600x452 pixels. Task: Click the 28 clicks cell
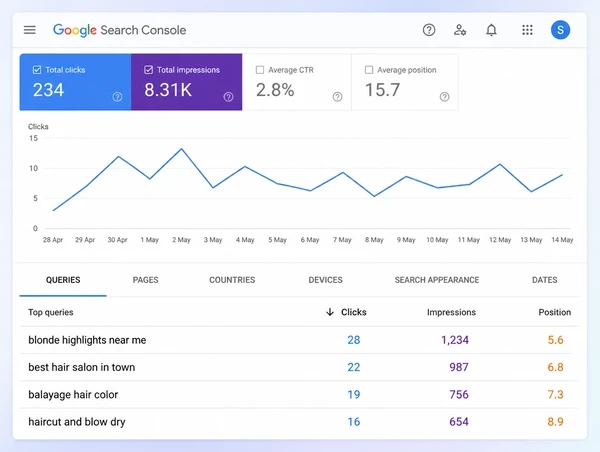point(354,340)
